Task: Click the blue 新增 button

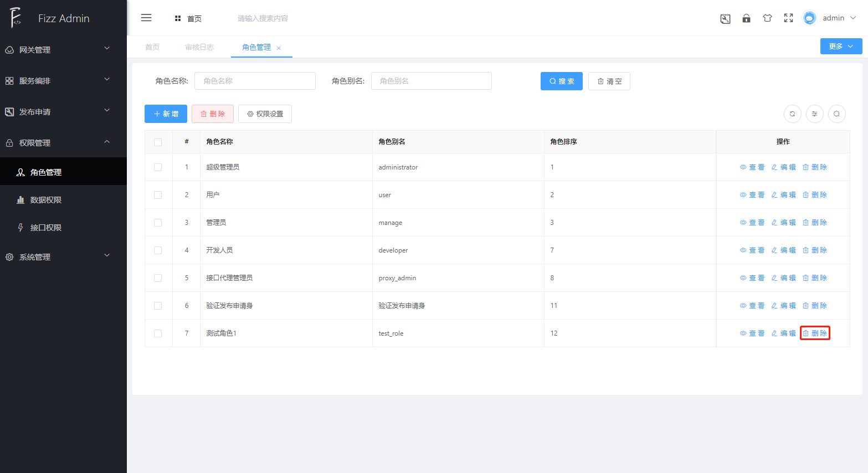Action: 166,114
